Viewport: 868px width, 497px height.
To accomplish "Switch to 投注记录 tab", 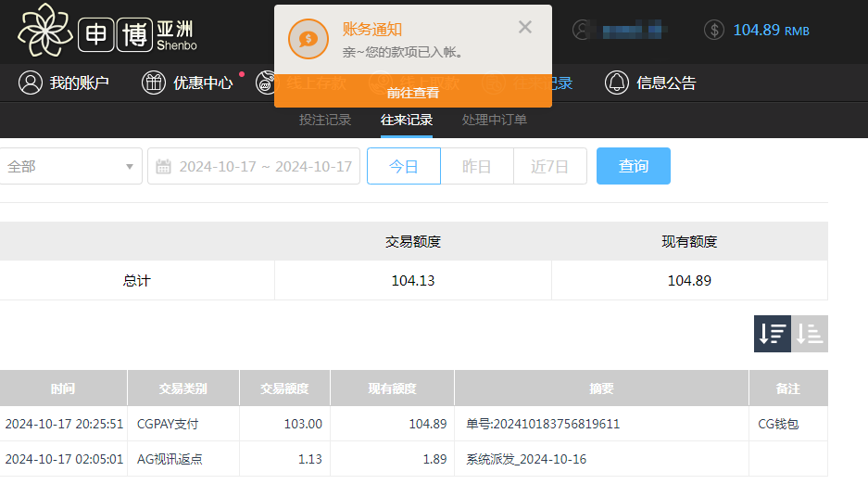I will [324, 121].
